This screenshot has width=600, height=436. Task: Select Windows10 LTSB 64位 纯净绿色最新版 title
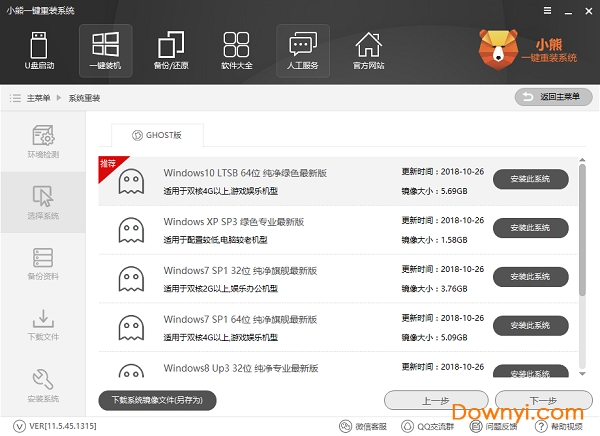click(x=245, y=173)
